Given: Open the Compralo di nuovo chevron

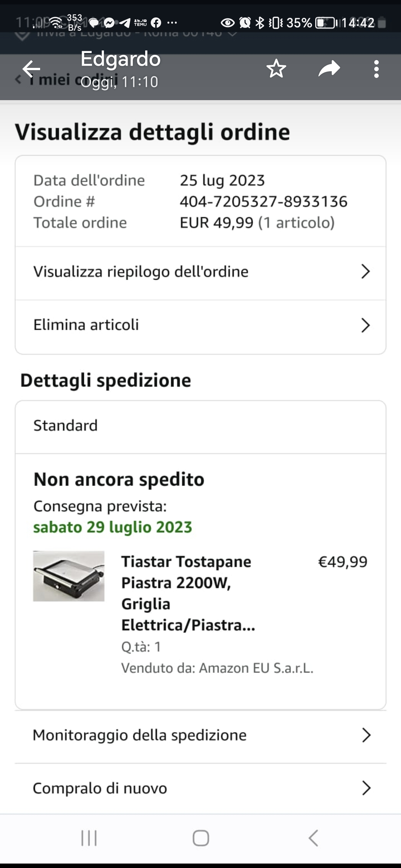Looking at the screenshot, I should pos(366,788).
